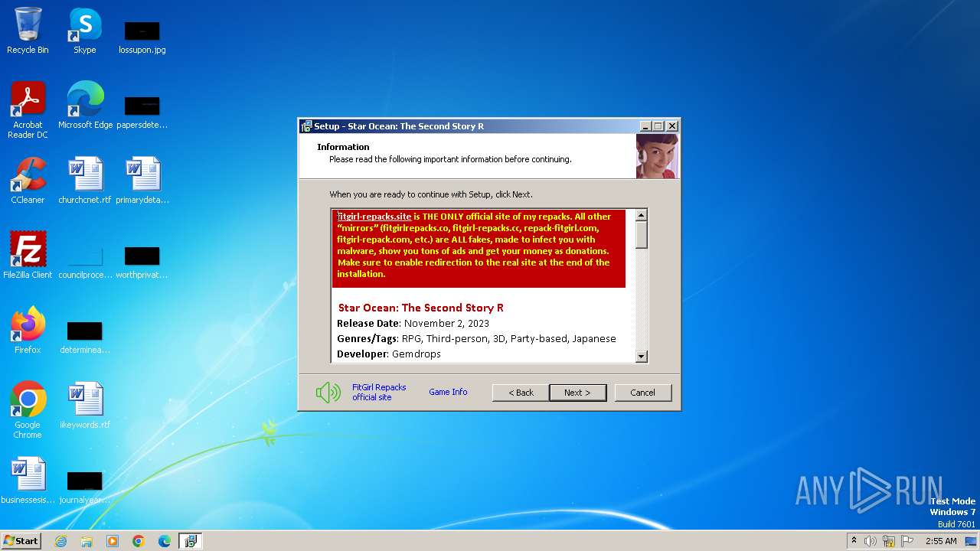Viewport: 980px width, 551px height.
Task: Close the Setup window
Action: pos(672,126)
